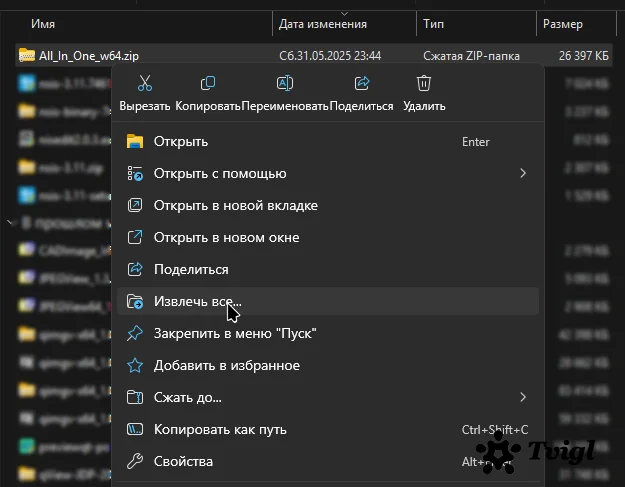This screenshot has height=487, width=625.
Task: Click the Rename (Переименовать) icon
Action: coord(284,84)
